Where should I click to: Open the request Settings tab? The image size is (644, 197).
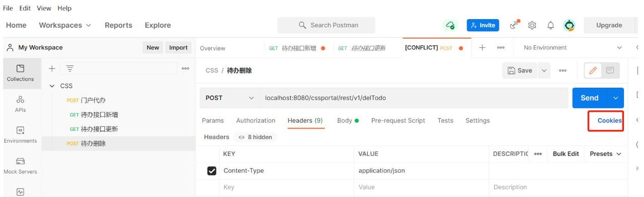tap(477, 121)
